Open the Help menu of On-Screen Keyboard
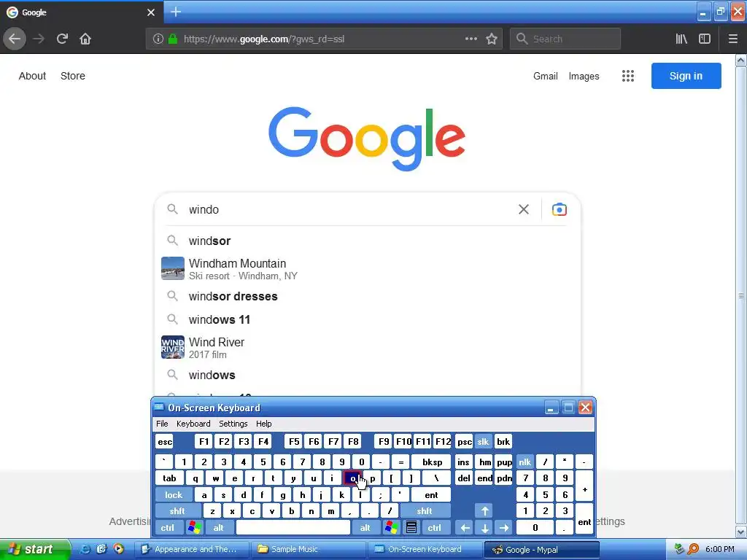Screen dimensions: 747x560 pos(263,424)
